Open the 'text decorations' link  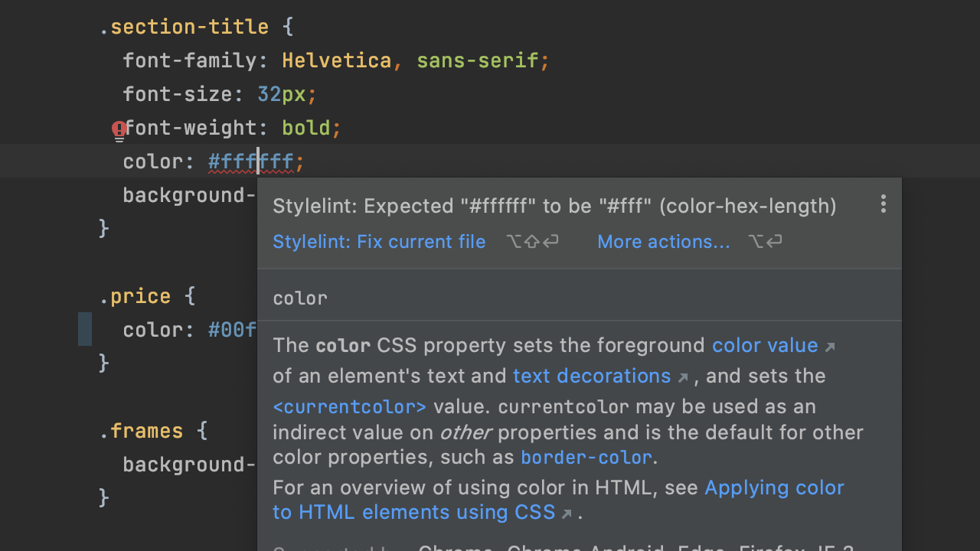592,376
